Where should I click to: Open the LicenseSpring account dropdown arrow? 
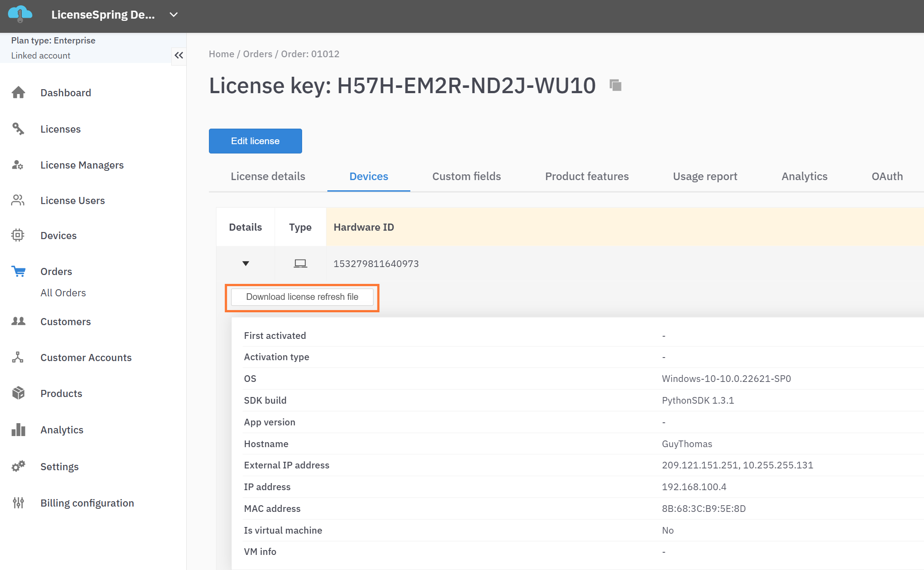[173, 15]
